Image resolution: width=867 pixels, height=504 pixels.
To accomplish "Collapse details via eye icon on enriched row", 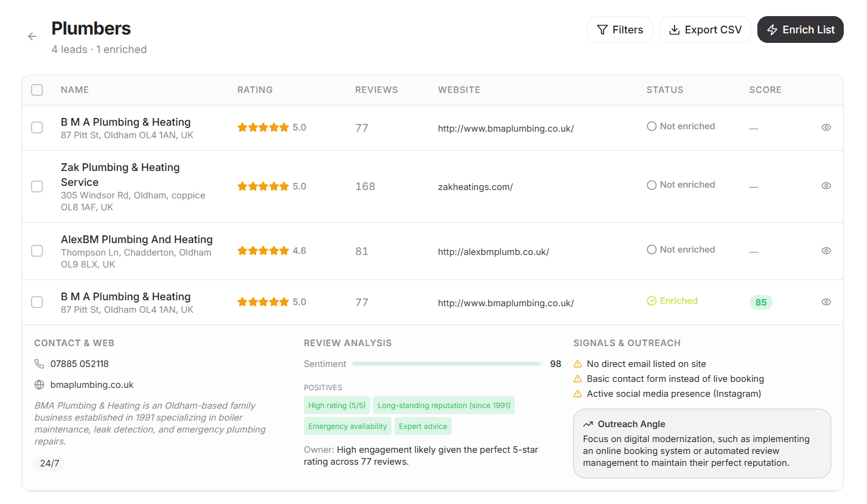I will (x=826, y=302).
